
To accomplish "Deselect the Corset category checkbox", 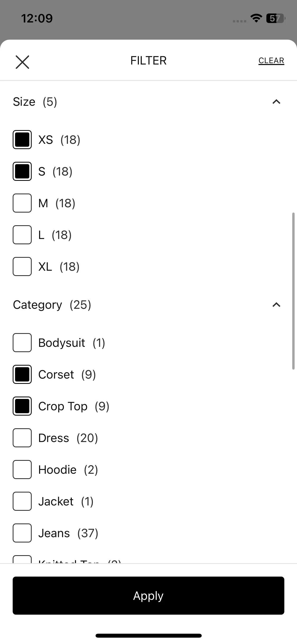I will (22, 374).
